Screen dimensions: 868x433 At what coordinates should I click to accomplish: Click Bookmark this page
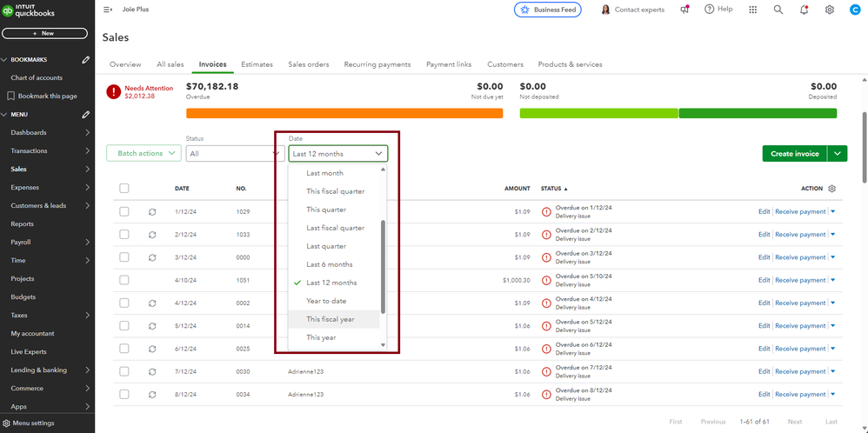tap(43, 96)
